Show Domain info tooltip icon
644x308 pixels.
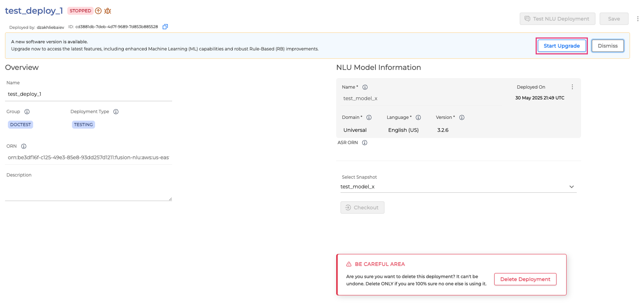tap(369, 117)
